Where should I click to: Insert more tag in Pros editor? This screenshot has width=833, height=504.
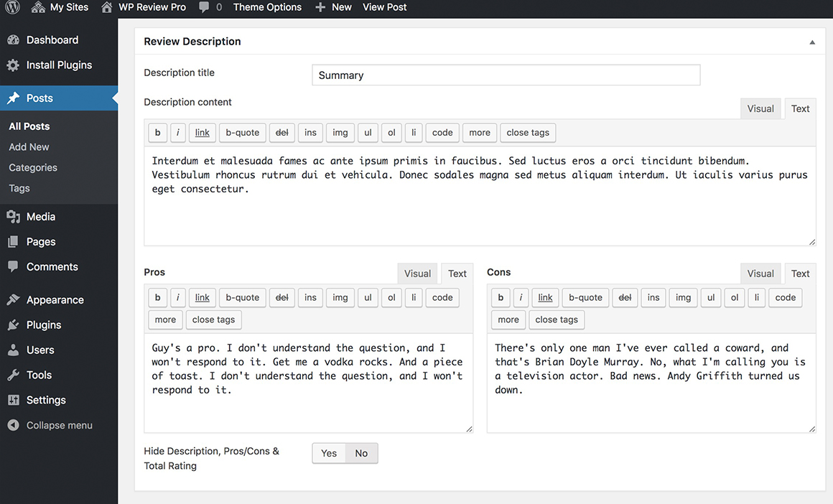click(x=165, y=319)
